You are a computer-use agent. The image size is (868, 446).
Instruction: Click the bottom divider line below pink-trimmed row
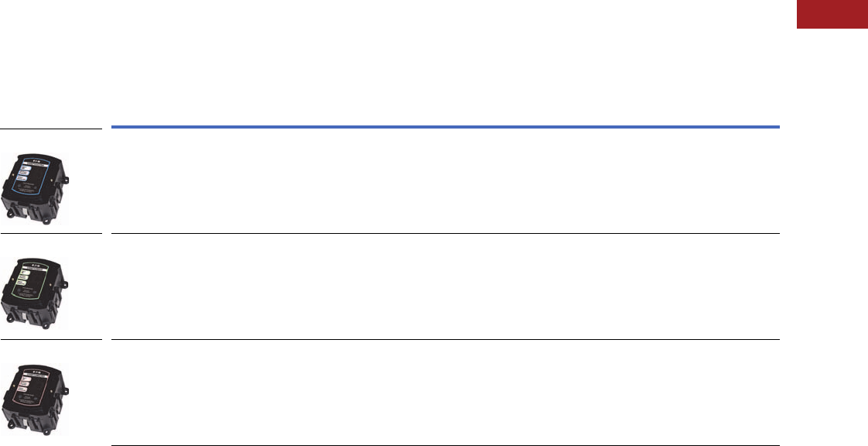click(x=445, y=445)
